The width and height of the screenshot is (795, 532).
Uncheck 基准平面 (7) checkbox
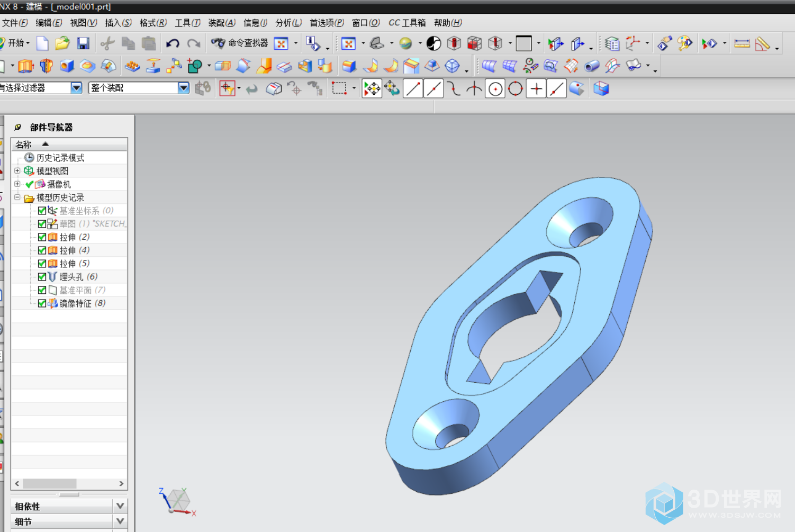tap(42, 290)
